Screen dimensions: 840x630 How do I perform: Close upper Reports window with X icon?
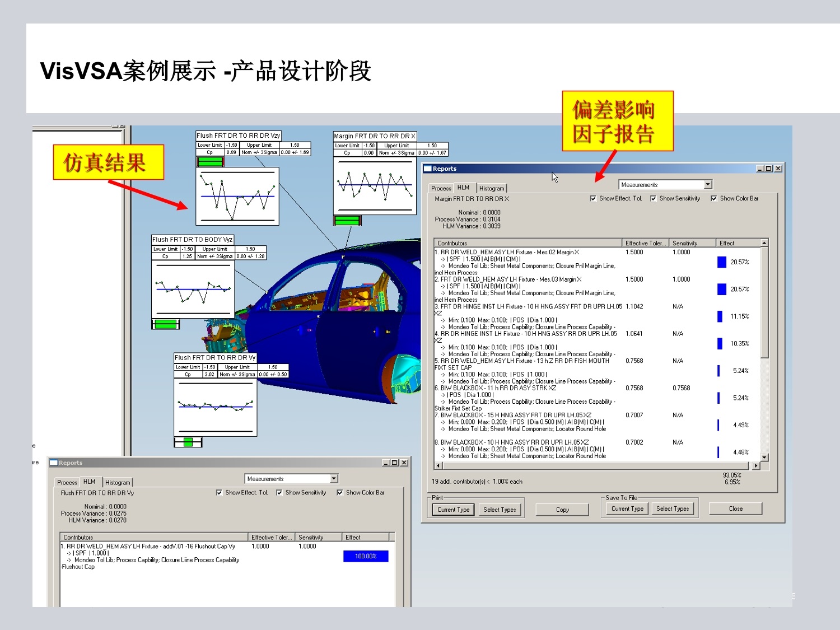point(778,169)
